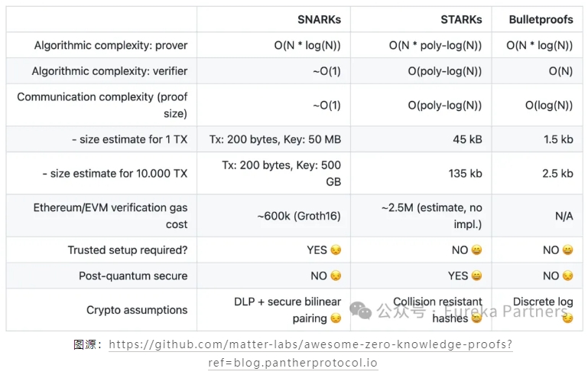Click the grinning emoji beside STARKs trusted setup NO
This screenshot has width=588, height=375.
476,250
